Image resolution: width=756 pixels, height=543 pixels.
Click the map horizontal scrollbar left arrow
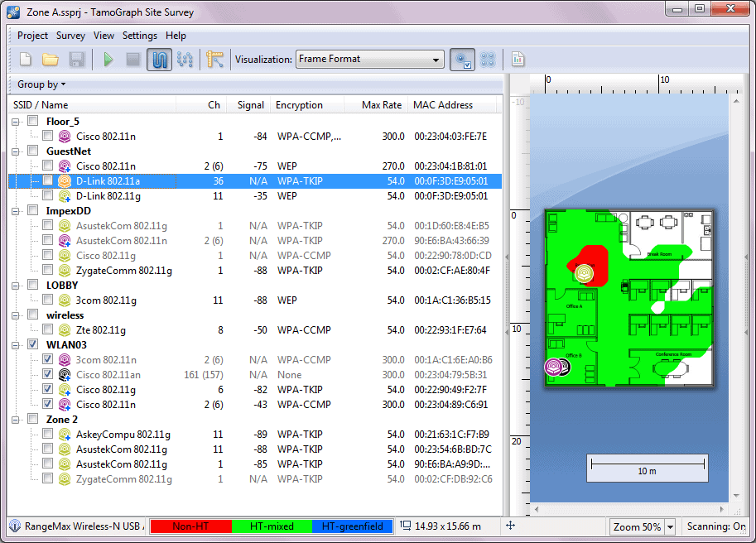coord(536,509)
